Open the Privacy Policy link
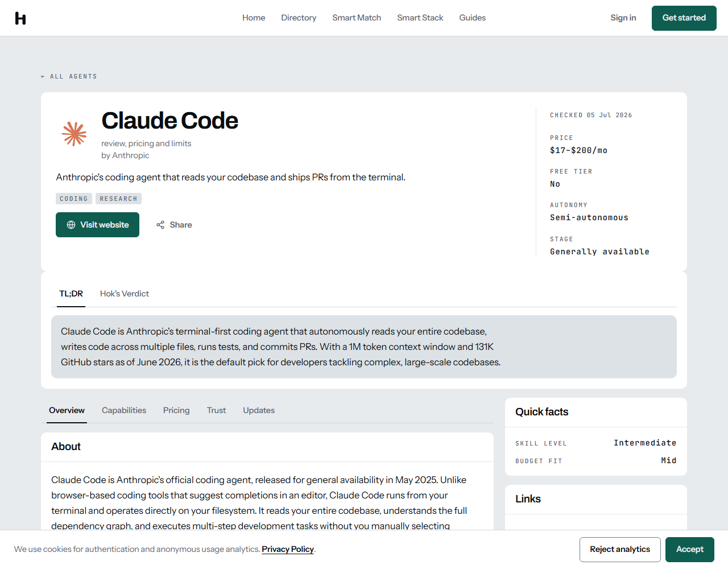Screen dimensions: 728x569 288,549
